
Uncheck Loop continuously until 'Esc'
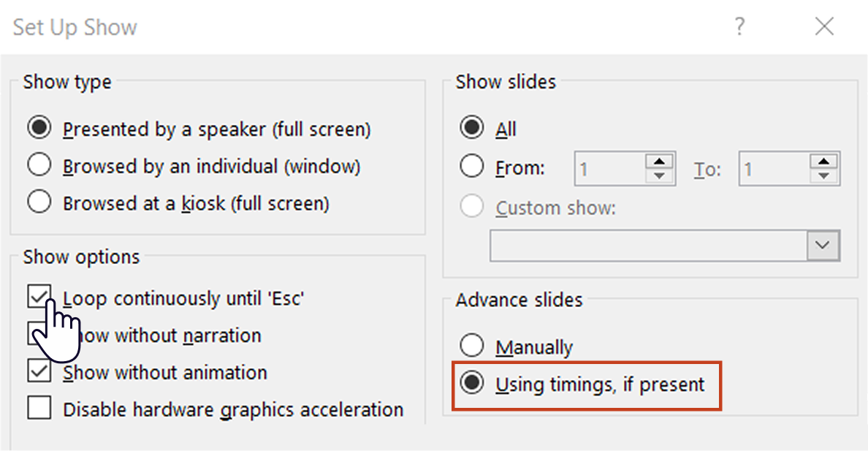coord(39,297)
